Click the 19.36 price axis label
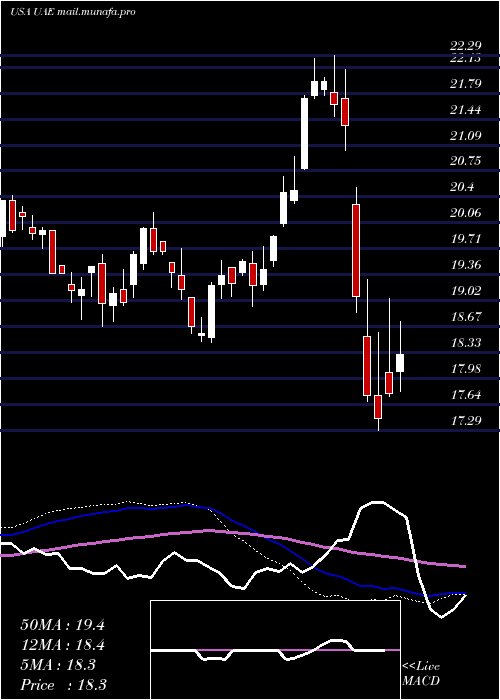The width and height of the screenshot is (500, 700). [x=466, y=265]
